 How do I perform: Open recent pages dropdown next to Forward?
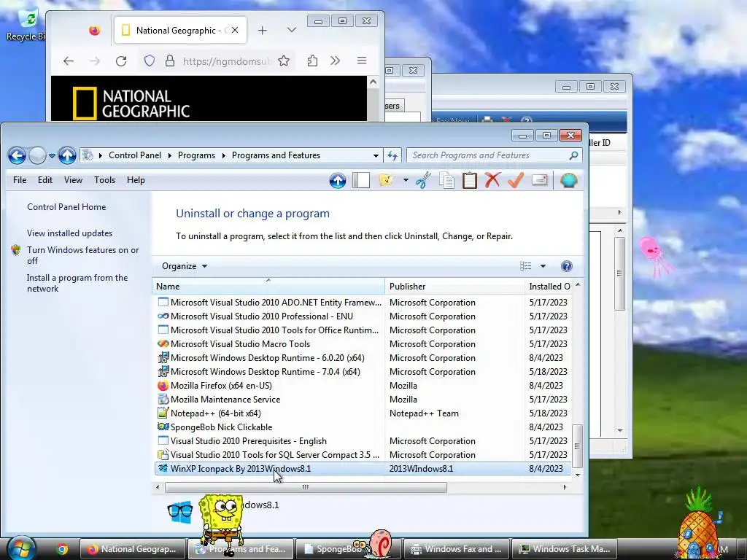click(52, 156)
